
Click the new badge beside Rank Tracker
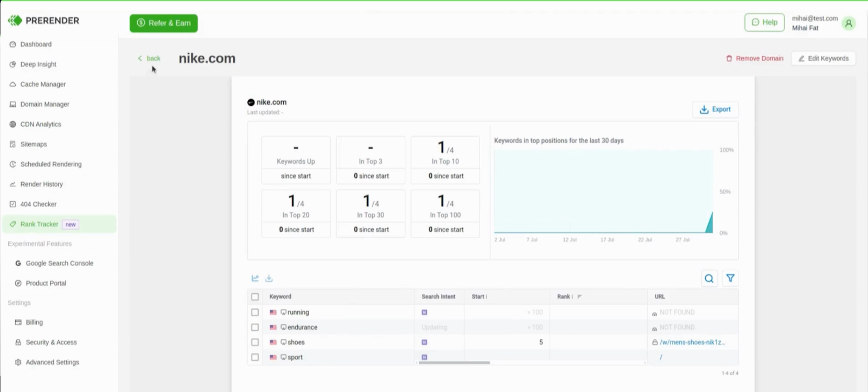tap(71, 224)
